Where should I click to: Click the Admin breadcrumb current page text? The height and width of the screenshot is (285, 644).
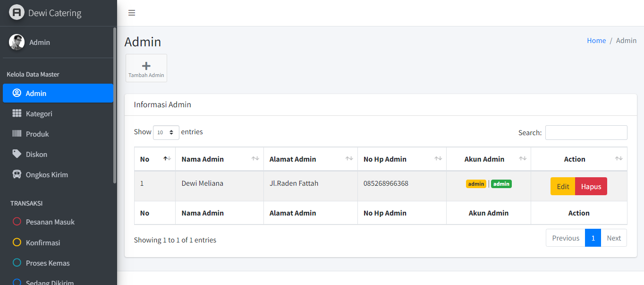pos(627,41)
